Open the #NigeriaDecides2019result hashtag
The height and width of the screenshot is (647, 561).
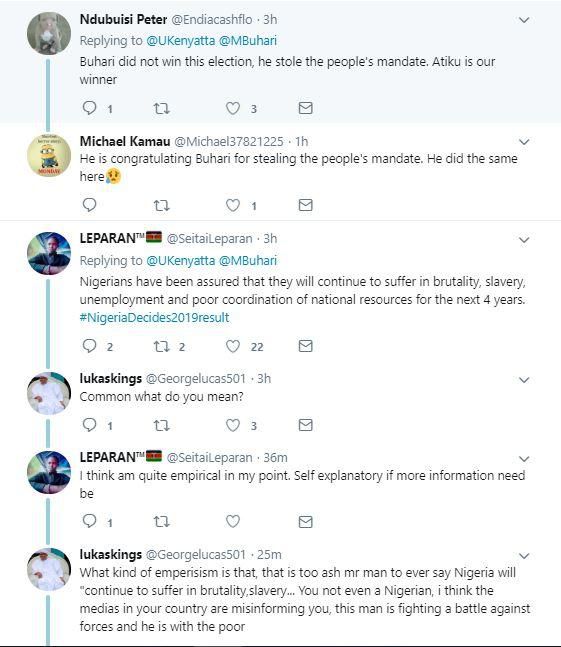pyautogui.click(x=154, y=317)
